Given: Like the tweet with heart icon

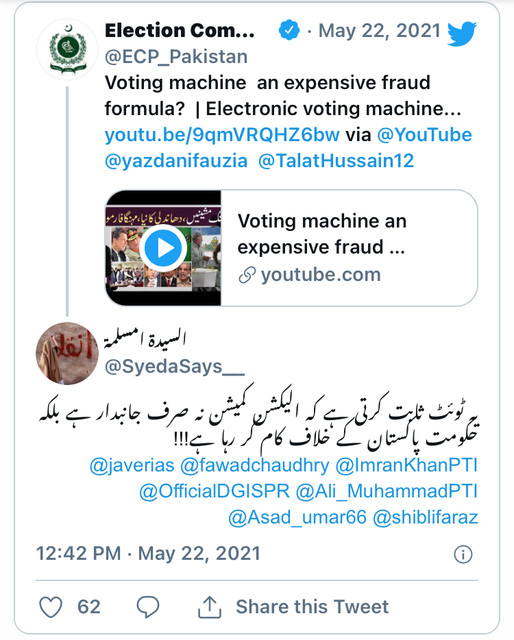Looking at the screenshot, I should click(51, 607).
